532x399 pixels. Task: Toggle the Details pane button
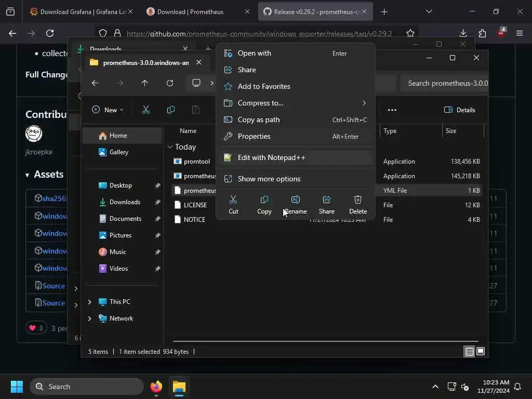click(x=459, y=110)
